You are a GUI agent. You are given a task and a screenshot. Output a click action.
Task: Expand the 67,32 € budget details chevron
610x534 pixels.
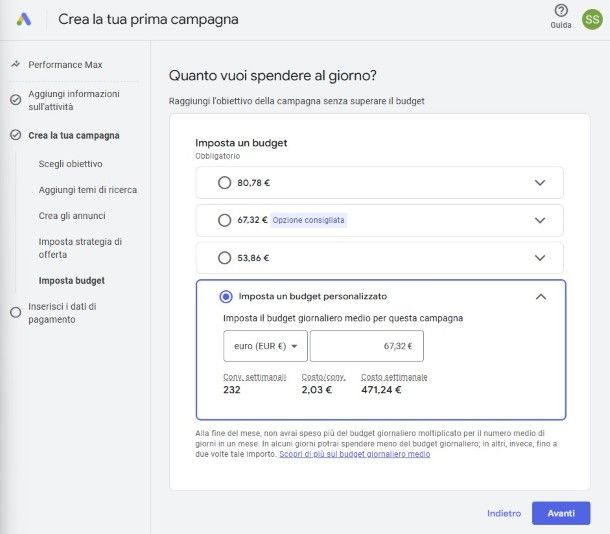(x=540, y=220)
